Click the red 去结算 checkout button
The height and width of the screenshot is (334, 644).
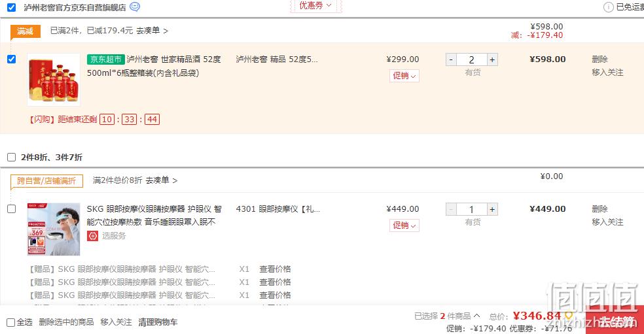(615, 320)
